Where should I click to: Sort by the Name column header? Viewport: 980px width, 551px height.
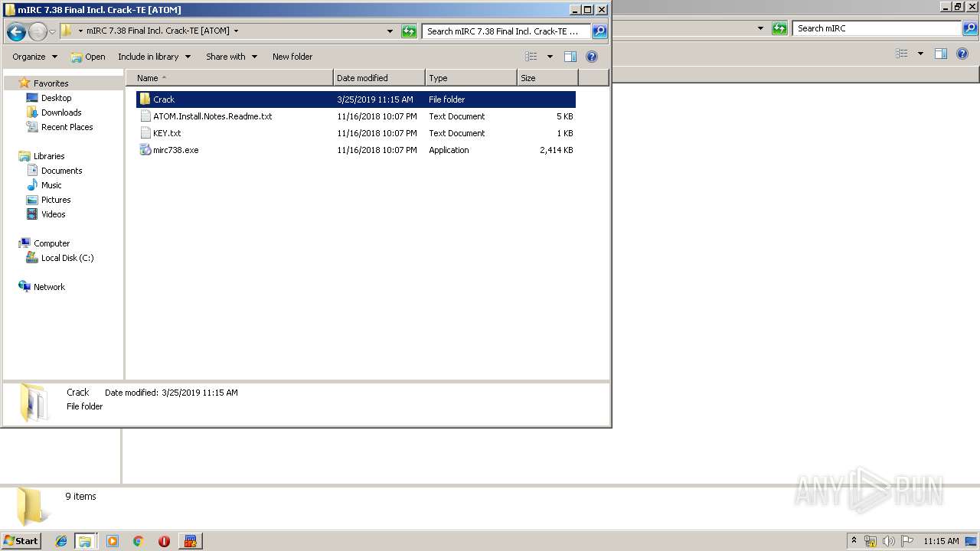(x=230, y=78)
